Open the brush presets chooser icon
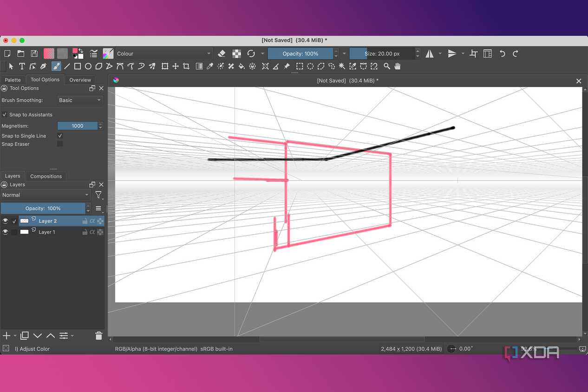Screen dimensions: 588x392 (x=108, y=54)
